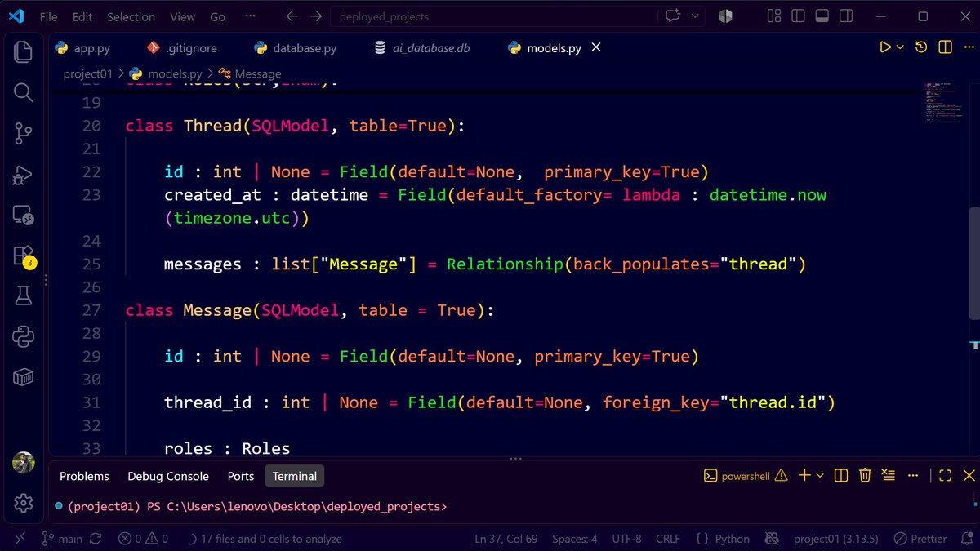Maximize the terminal panel size

945,475
